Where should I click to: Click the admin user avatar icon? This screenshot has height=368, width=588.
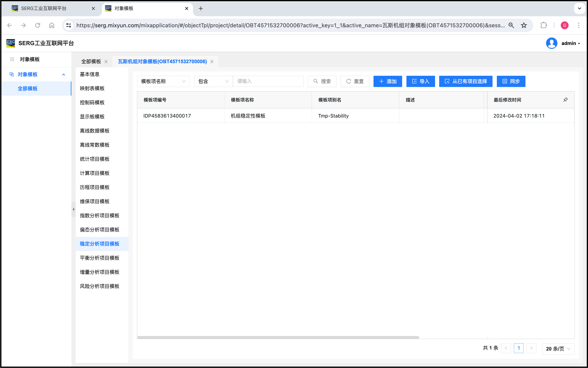[x=552, y=43]
